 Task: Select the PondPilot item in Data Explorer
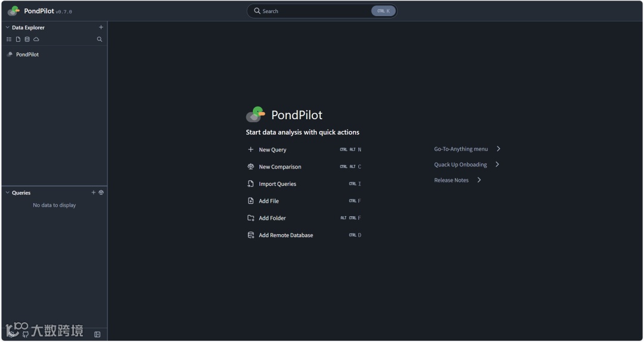(54, 54)
